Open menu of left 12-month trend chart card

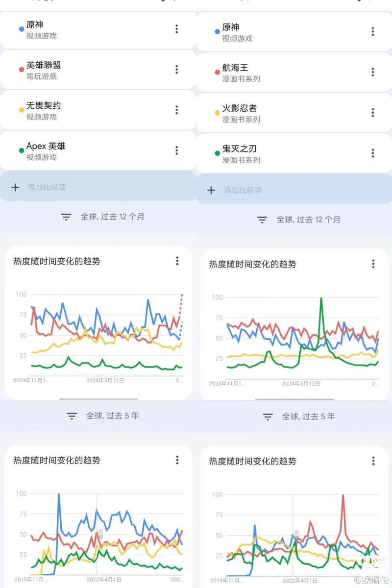pos(177,261)
